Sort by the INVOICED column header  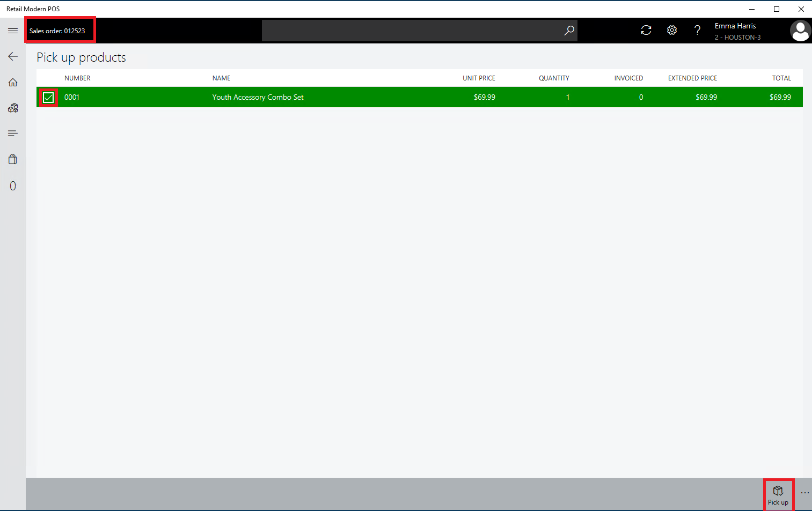coord(628,78)
